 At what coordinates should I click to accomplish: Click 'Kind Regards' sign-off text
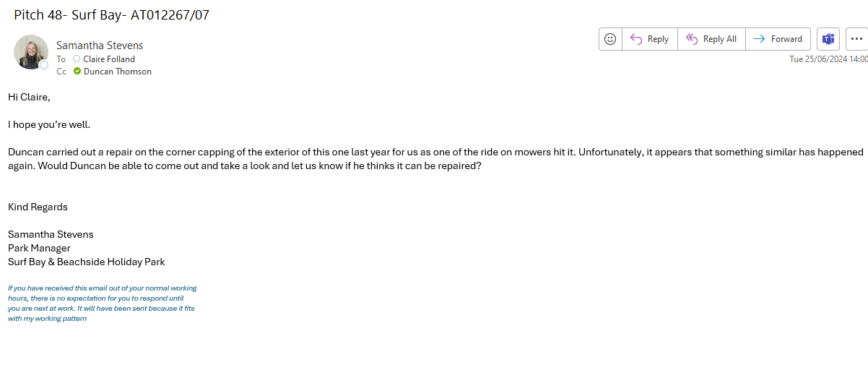38,207
